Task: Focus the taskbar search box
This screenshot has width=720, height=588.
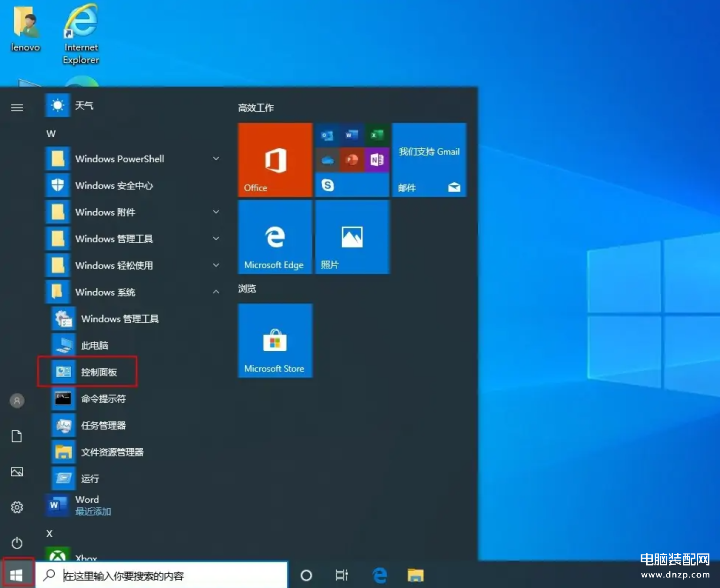Action: (x=162, y=575)
